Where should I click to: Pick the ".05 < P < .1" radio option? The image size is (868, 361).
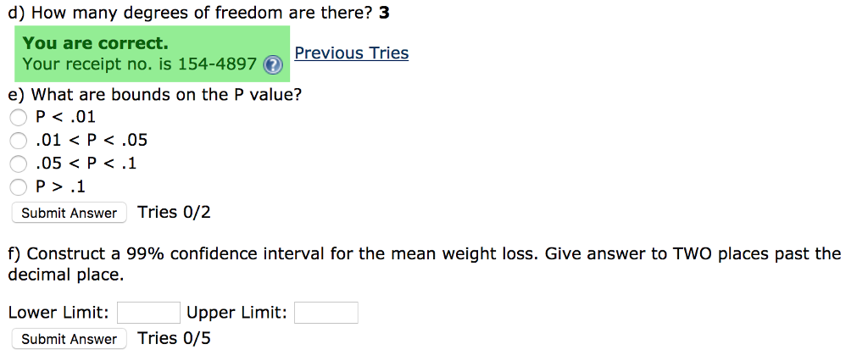pos(19,164)
